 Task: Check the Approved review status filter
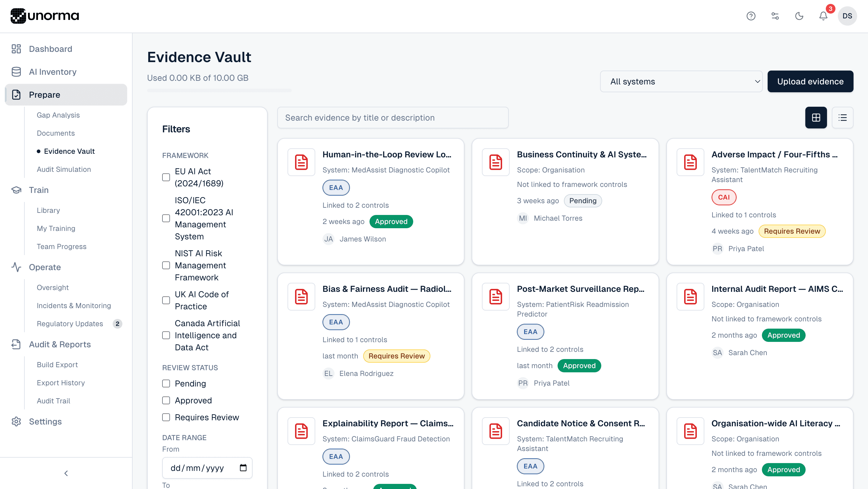coord(166,400)
